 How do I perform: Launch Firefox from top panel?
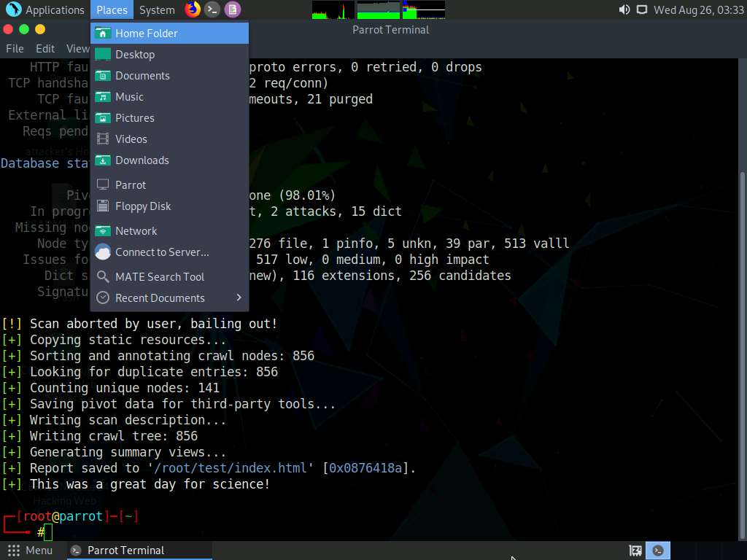coord(193,9)
